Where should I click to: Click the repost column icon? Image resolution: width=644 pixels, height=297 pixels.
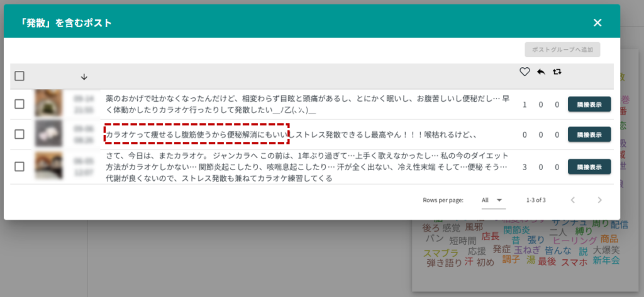point(557,72)
